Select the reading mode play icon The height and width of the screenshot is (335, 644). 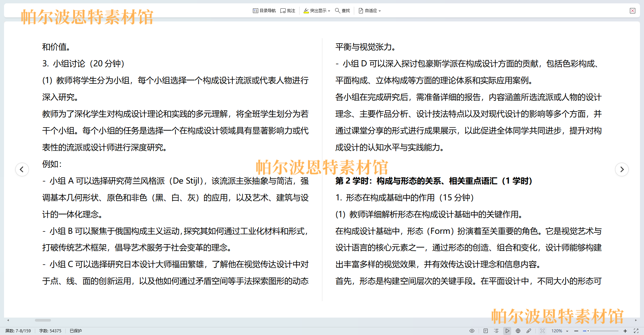pos(507,331)
